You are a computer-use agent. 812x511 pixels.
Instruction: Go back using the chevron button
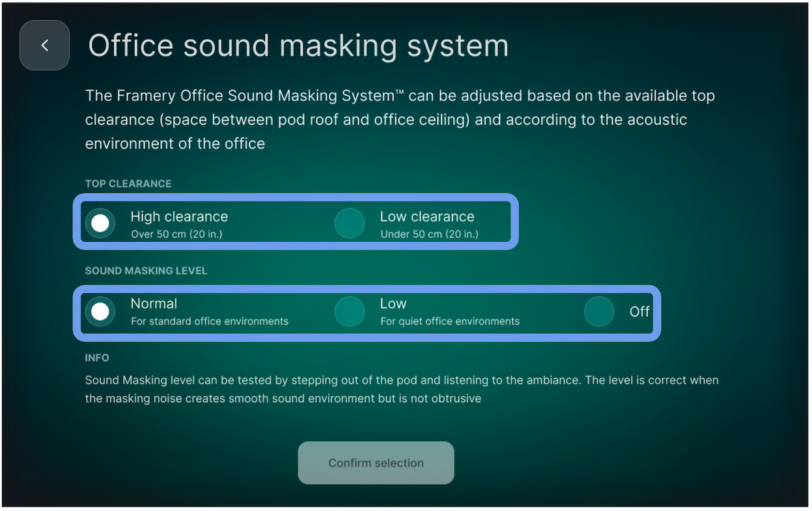(x=44, y=45)
